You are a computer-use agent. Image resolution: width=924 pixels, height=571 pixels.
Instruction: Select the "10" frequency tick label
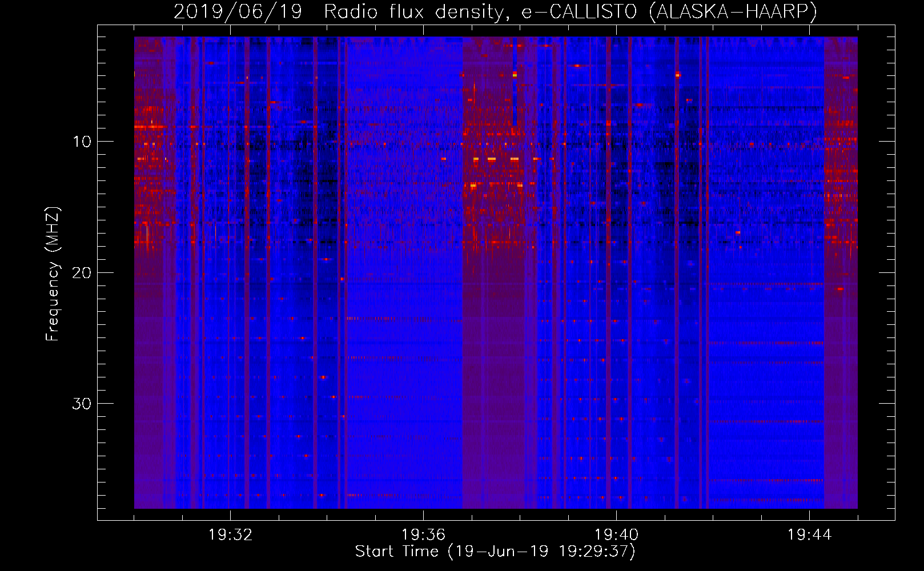pos(82,142)
